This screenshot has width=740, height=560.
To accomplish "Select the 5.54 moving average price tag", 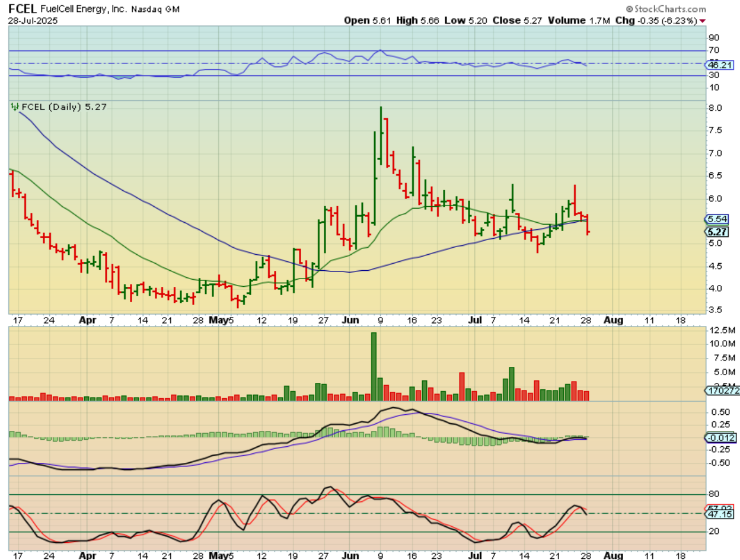I will (x=718, y=219).
